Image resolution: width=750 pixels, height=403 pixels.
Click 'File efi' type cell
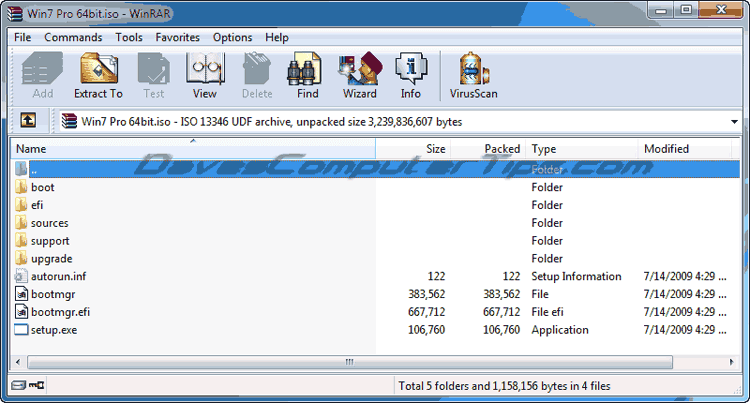(547, 312)
